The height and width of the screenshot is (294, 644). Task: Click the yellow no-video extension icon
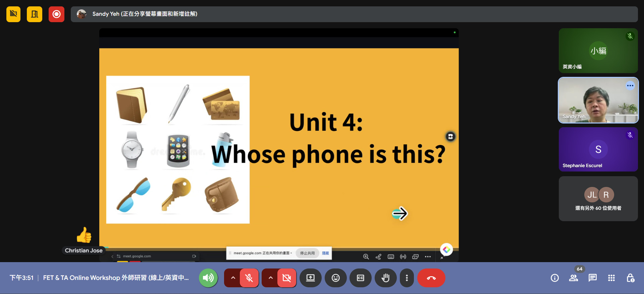click(x=13, y=14)
